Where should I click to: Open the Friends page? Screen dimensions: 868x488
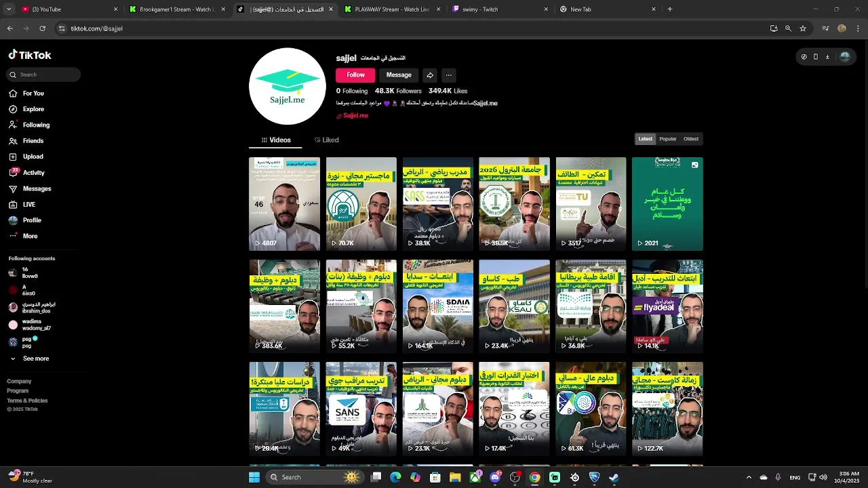[x=33, y=141]
